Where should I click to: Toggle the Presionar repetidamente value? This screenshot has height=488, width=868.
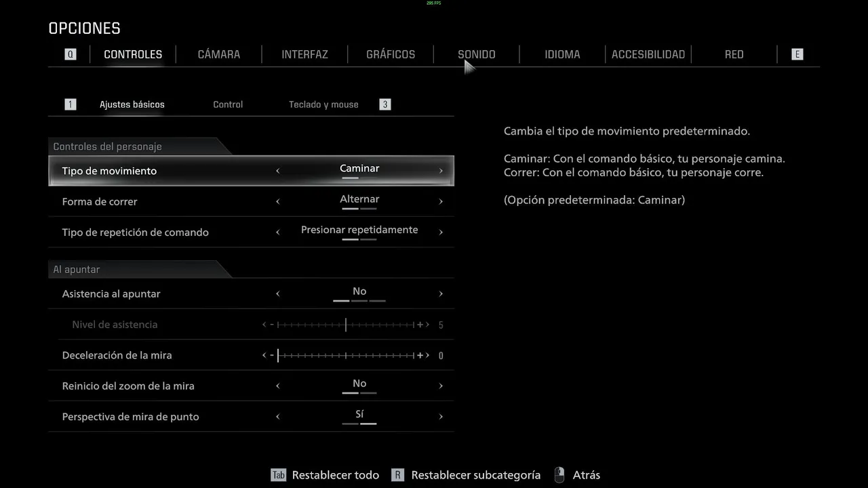click(359, 230)
